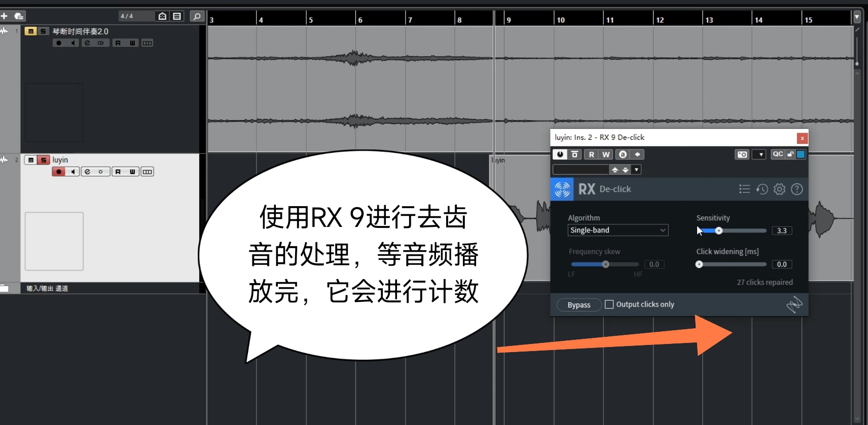Click the iZotope logo in plugin footer
868x425 pixels.
coord(794,304)
